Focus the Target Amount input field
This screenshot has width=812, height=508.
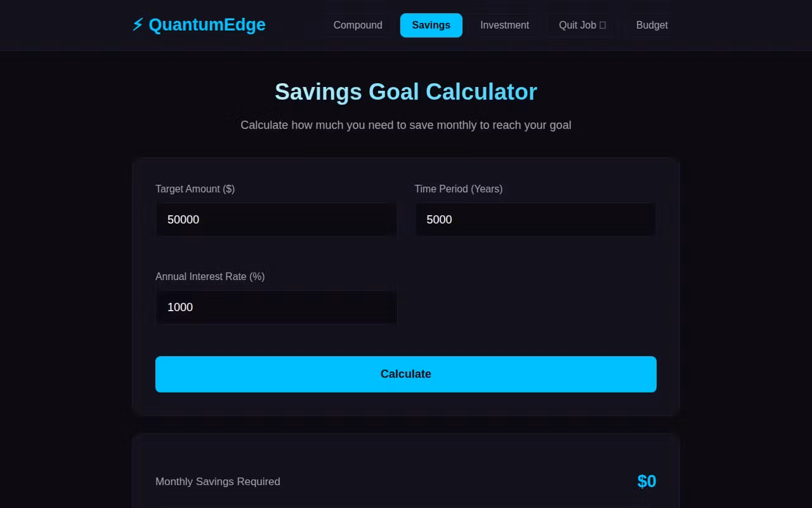(276, 220)
